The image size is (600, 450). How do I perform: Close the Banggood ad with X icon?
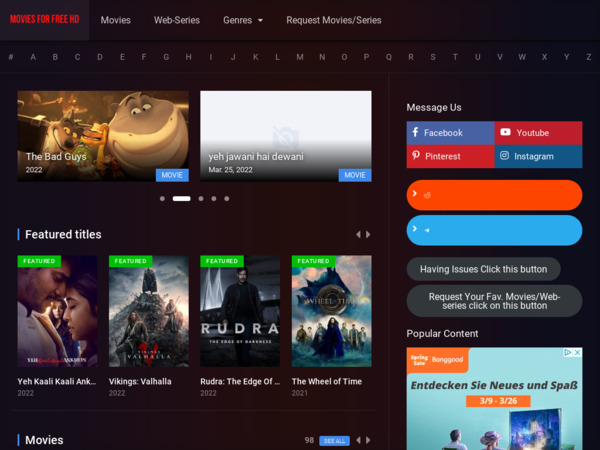click(x=577, y=353)
